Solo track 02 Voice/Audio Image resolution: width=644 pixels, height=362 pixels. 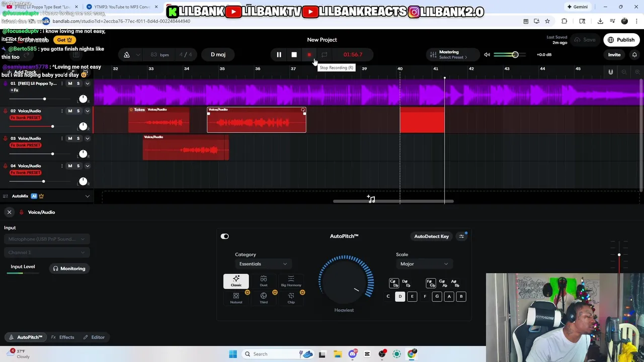tap(78, 111)
